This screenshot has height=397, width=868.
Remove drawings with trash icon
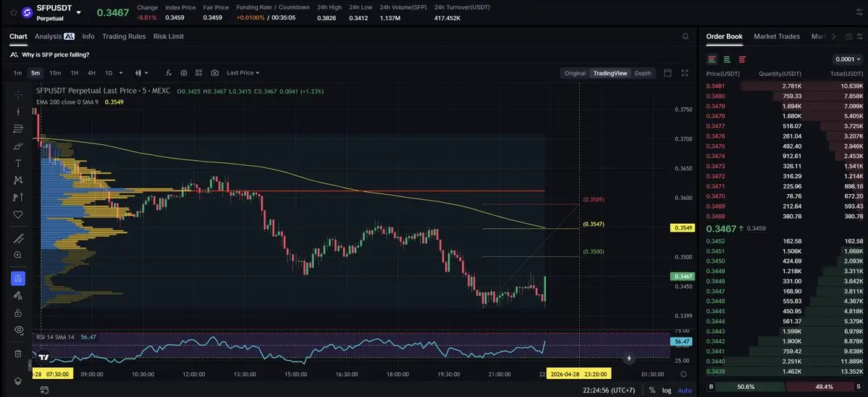coord(17,354)
